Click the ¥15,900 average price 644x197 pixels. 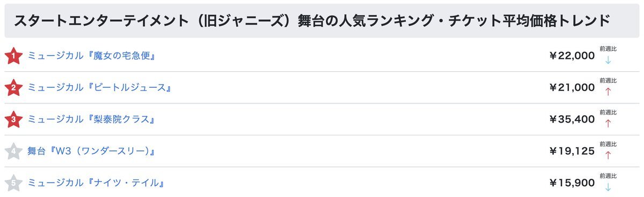(572, 183)
